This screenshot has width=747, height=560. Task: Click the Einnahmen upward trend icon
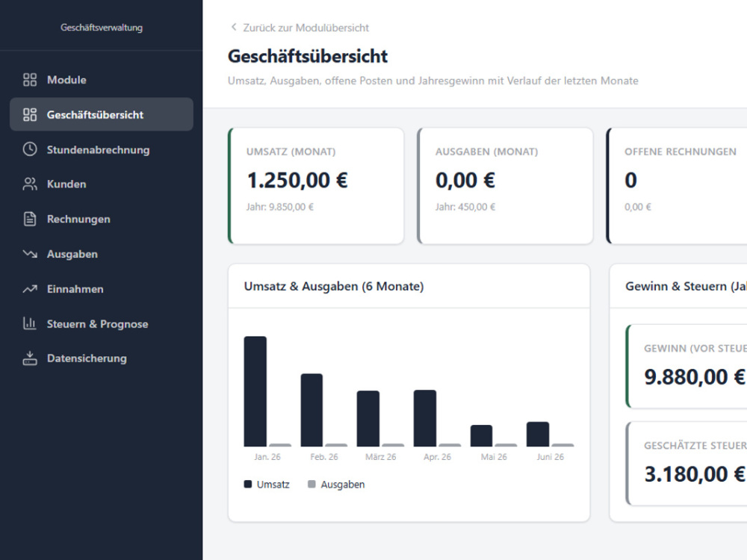pos(30,288)
